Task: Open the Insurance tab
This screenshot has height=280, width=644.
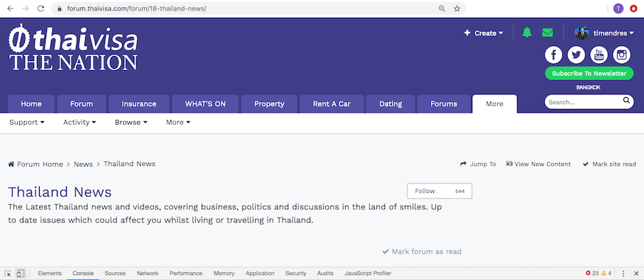Action: pos(139,103)
